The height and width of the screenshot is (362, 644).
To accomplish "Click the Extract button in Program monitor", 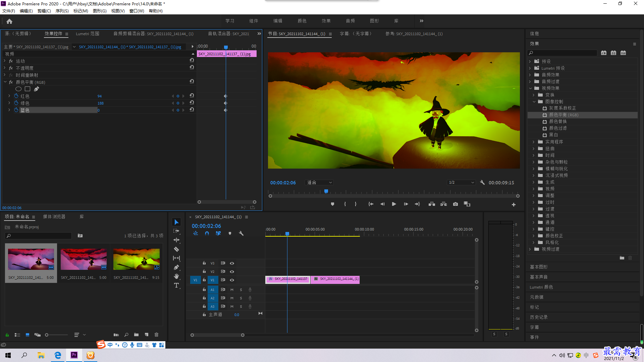I will (x=444, y=204).
